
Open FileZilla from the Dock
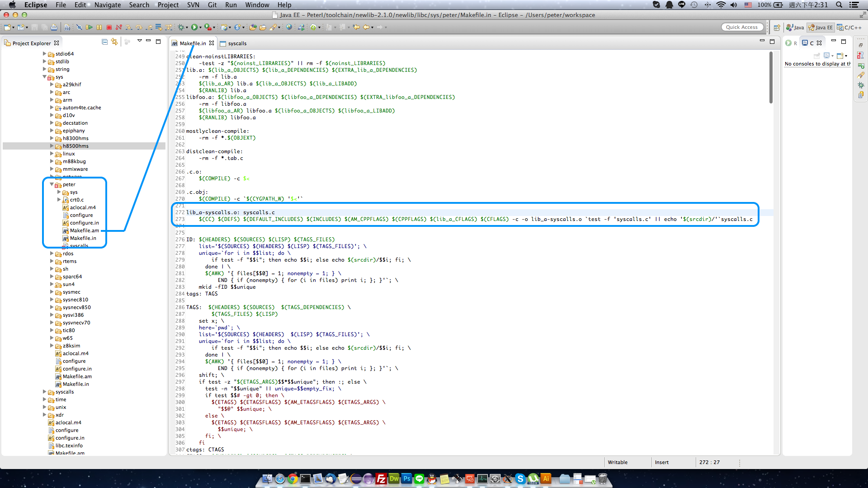click(381, 479)
